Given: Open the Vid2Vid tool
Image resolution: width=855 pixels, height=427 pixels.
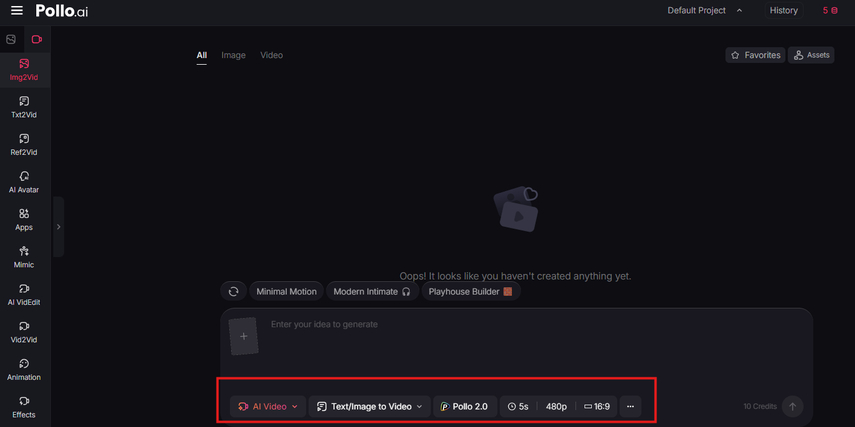Looking at the screenshot, I should (24, 333).
